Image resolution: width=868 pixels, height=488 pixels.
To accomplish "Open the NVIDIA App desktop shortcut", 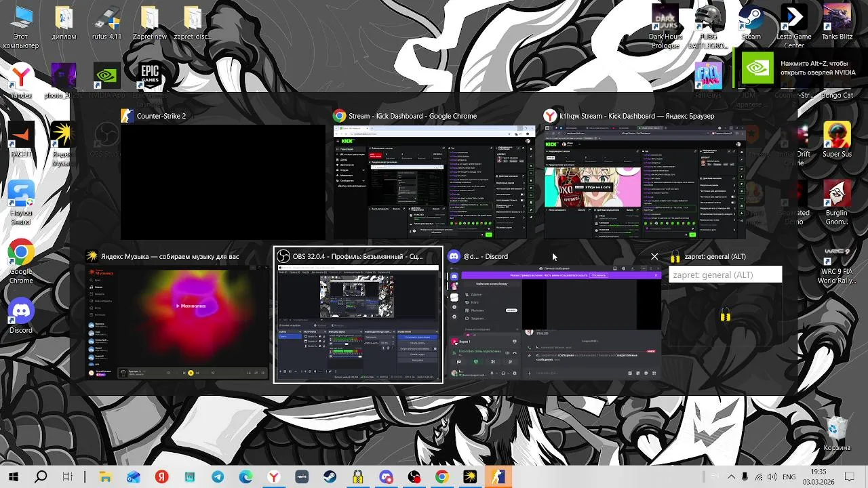I will click(106, 82).
